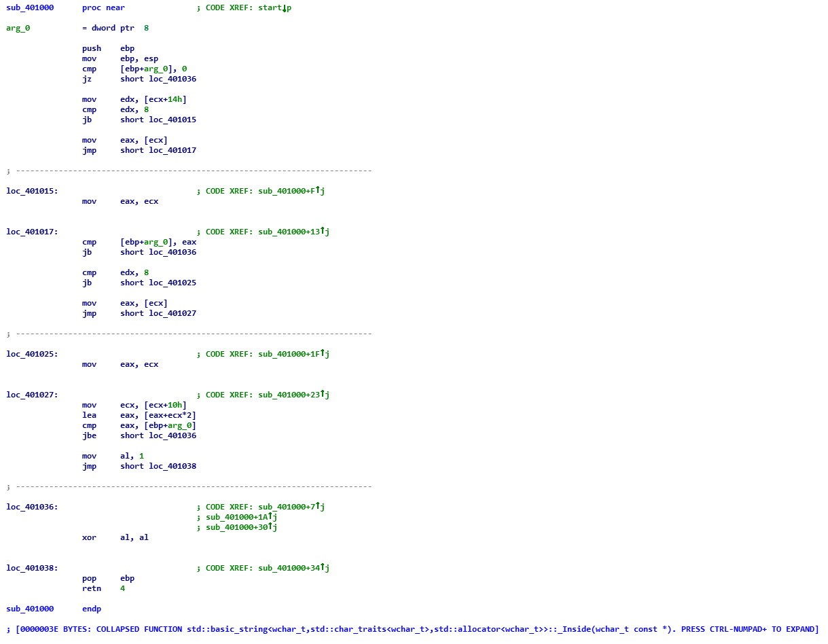
Task: Follow loc_401025 operand in the jb instruction
Action: 173,283
